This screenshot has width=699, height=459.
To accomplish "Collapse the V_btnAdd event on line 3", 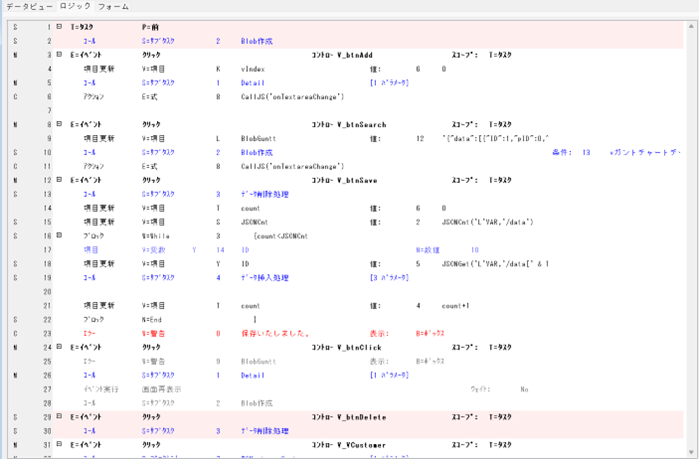I will click(x=59, y=55).
